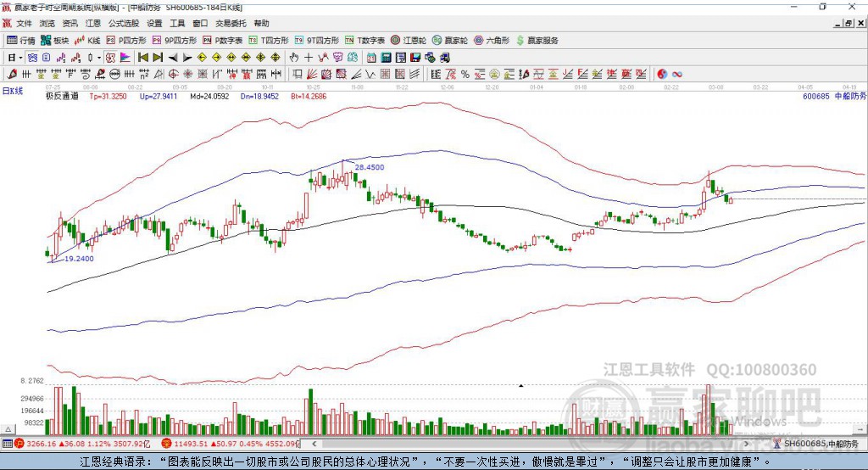868x470 pixels.
Task: Click the 11493.51 index status entry
Action: pos(231,444)
